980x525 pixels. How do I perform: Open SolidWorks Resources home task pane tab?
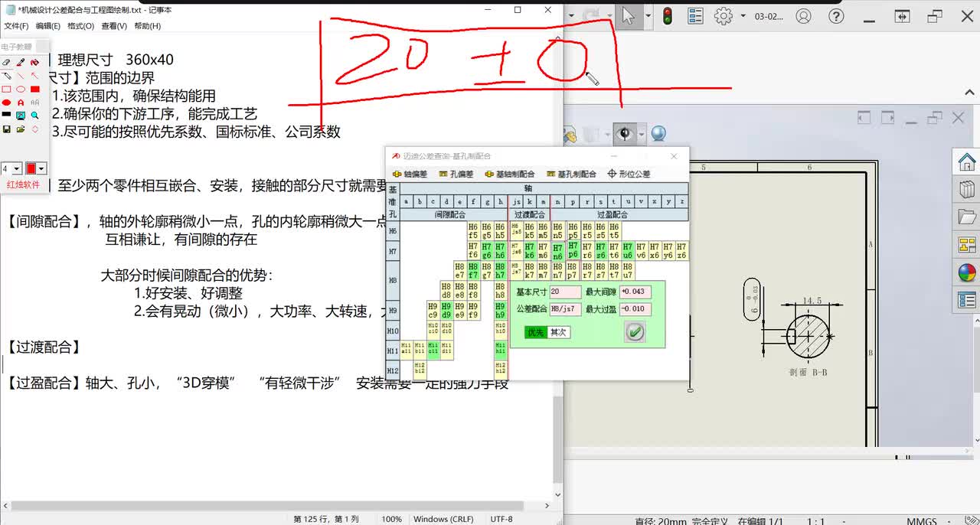967,161
